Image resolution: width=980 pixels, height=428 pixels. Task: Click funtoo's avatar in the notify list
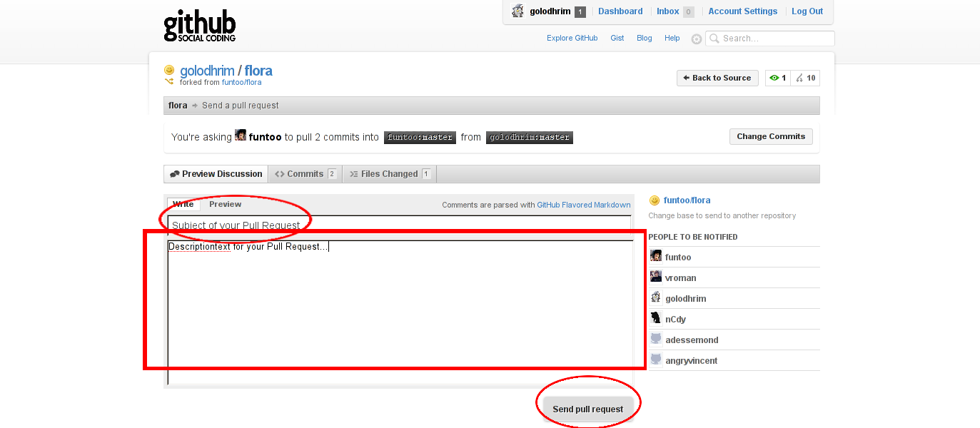tap(656, 257)
